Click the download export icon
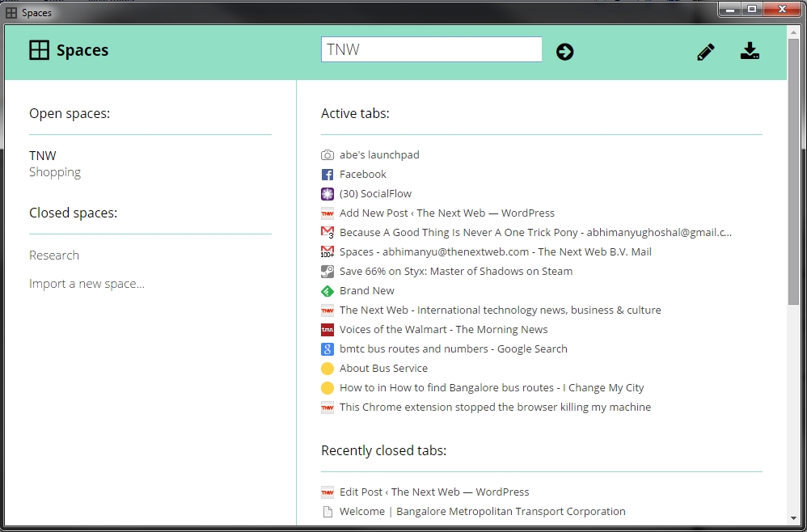Screen dimensions: 807x532 [750, 52]
